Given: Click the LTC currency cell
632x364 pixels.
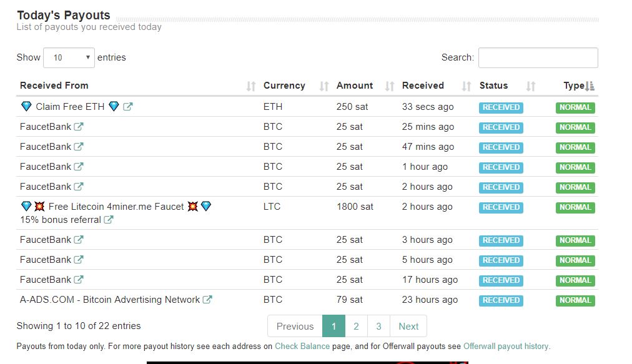Looking at the screenshot, I should (272, 207).
